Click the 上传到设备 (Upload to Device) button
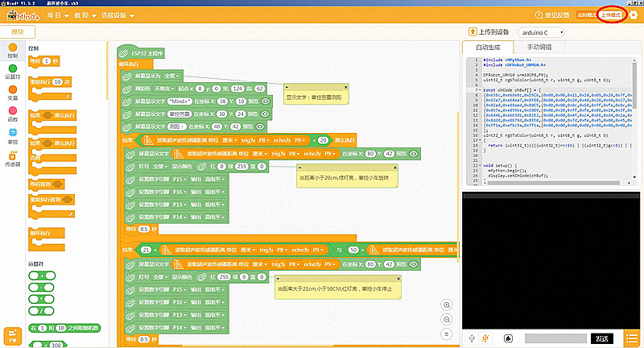Image resolution: width=644 pixels, height=348 pixels. (488, 32)
